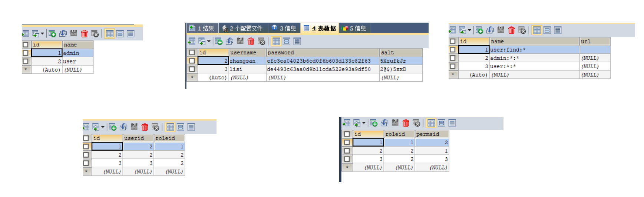644x197 pixels.
Task: Select password cell starting with 'de4493c63aa0'
Action: coord(323,69)
